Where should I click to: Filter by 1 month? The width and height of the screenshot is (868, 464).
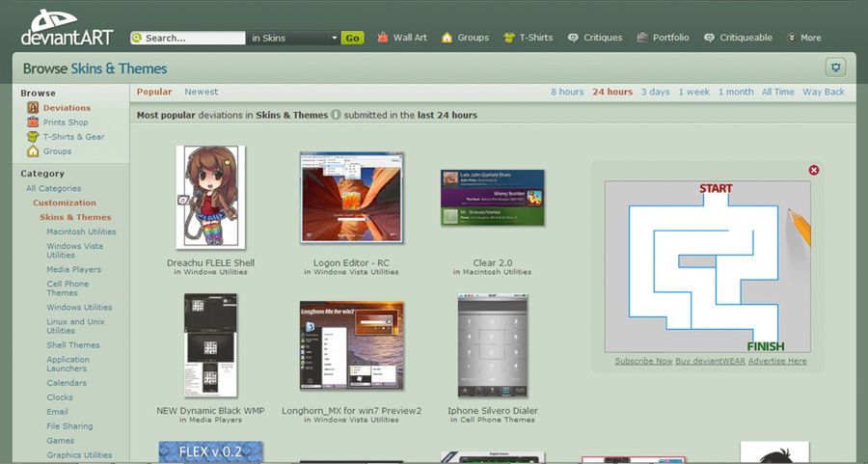pyautogui.click(x=736, y=92)
